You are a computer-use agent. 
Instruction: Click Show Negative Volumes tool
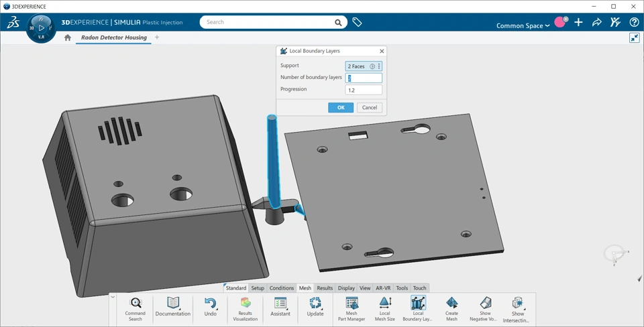click(485, 309)
